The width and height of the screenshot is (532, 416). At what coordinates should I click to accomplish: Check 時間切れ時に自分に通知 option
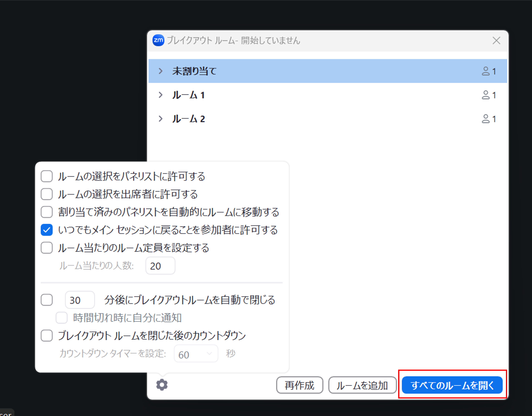(61, 318)
